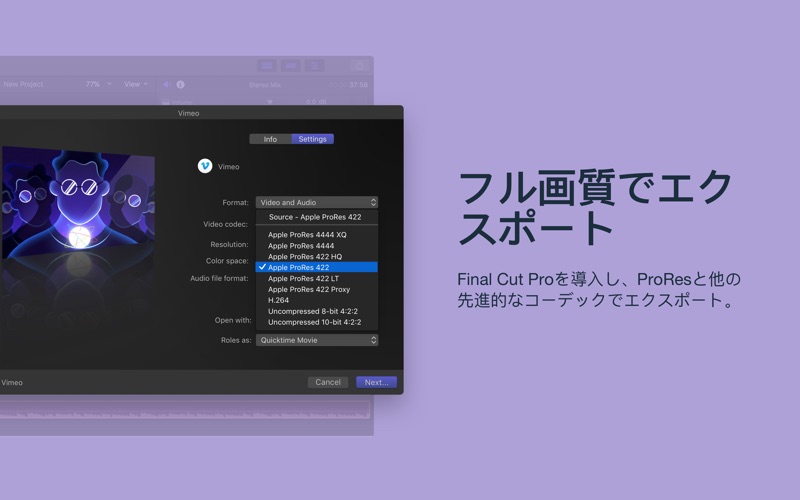800x500 pixels.
Task: Click the browser layout icon in background toolbar
Action: click(267, 65)
